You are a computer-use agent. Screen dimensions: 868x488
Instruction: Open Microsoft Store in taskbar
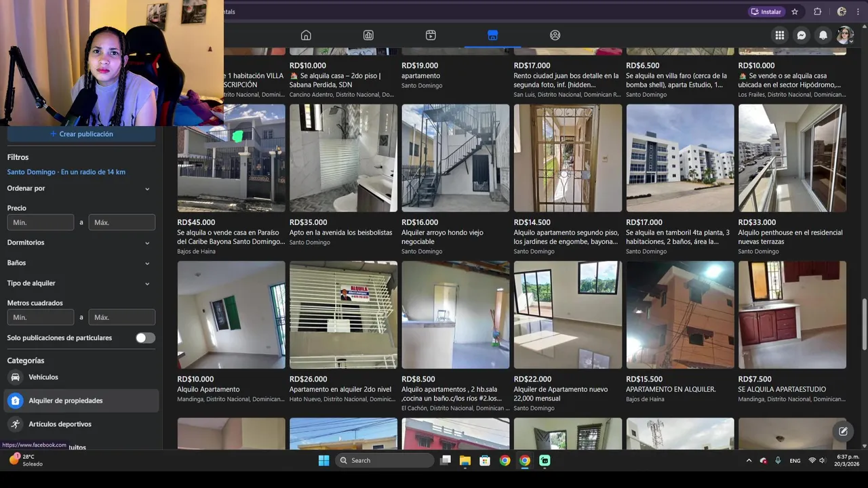pos(485,460)
